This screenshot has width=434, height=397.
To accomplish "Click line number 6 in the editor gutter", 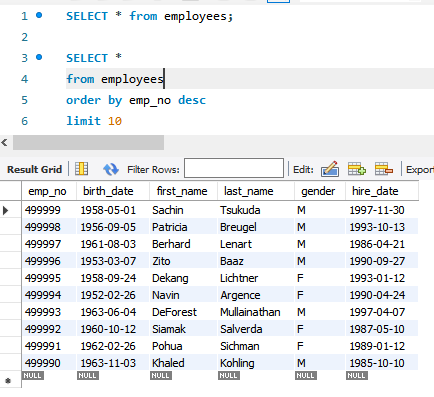I will click(24, 121).
